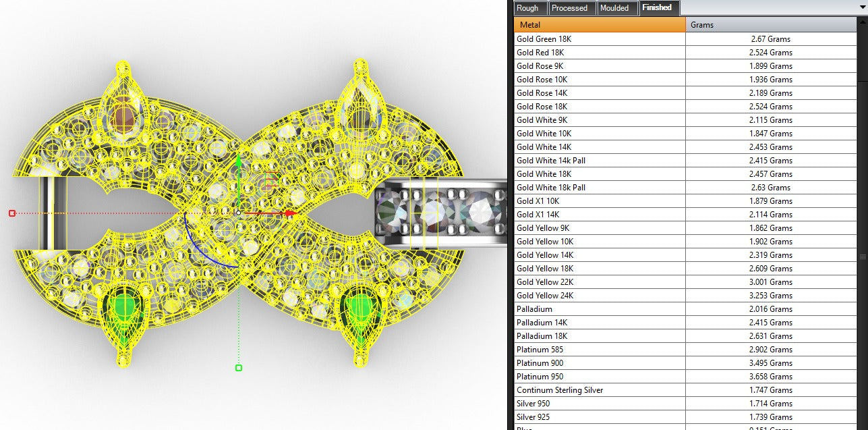
Task: Click the scrollbar grip on the metals list
Action: (862, 257)
